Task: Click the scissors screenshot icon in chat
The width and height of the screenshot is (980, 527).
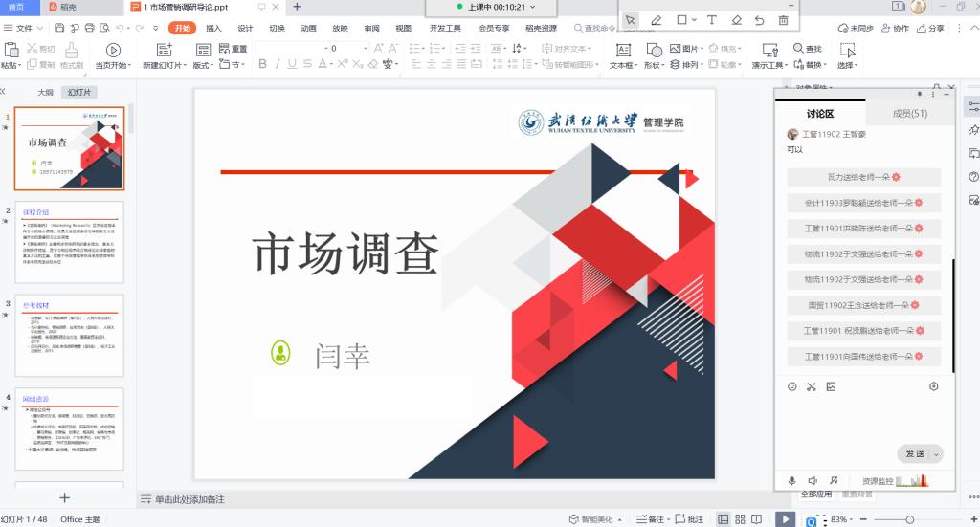Action: point(811,386)
